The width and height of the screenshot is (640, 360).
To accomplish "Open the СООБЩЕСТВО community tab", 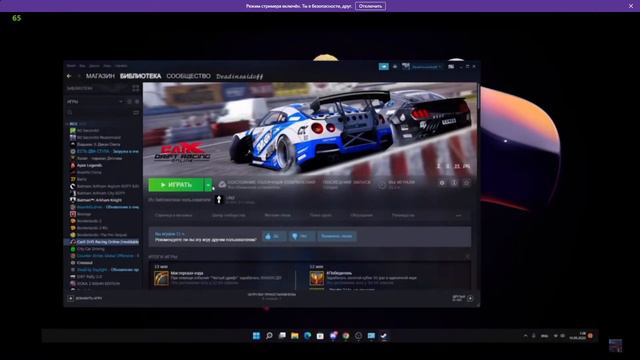I will tap(189, 76).
